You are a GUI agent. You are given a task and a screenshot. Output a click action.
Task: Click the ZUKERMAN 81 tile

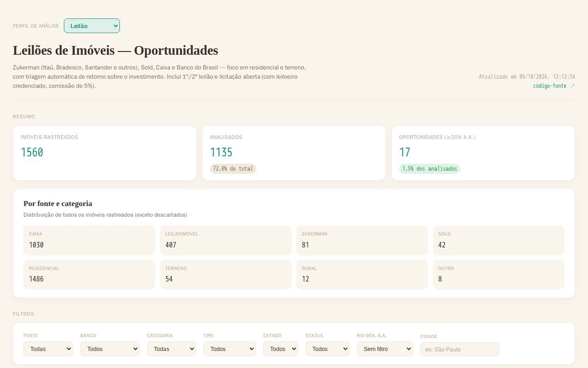point(362,240)
